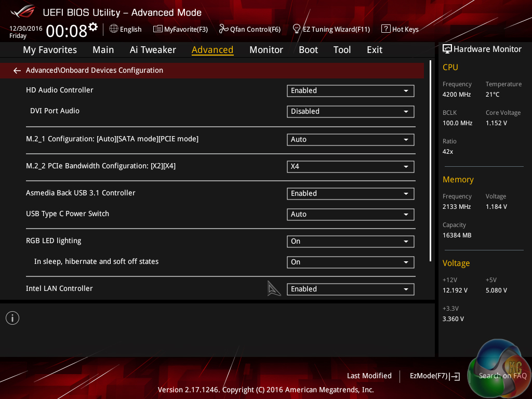Open the Tool tab
Image resolution: width=532 pixels, height=399 pixels.
pyautogui.click(x=342, y=50)
